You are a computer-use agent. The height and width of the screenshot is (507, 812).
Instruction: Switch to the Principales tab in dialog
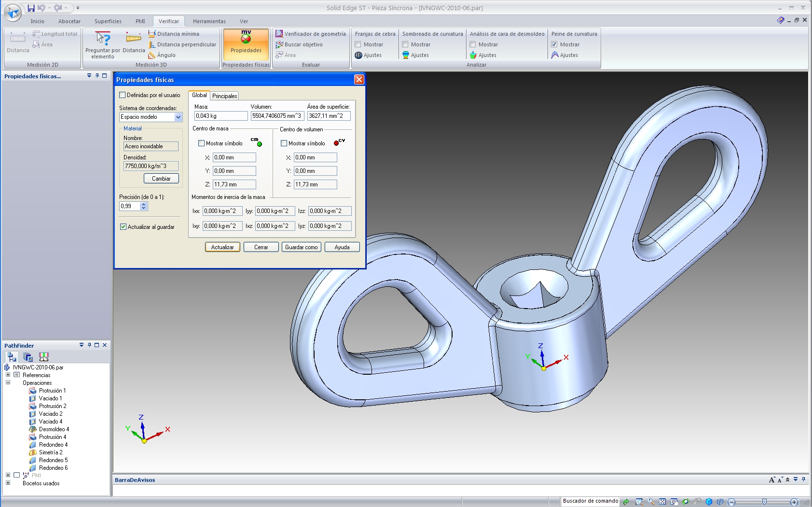[224, 96]
